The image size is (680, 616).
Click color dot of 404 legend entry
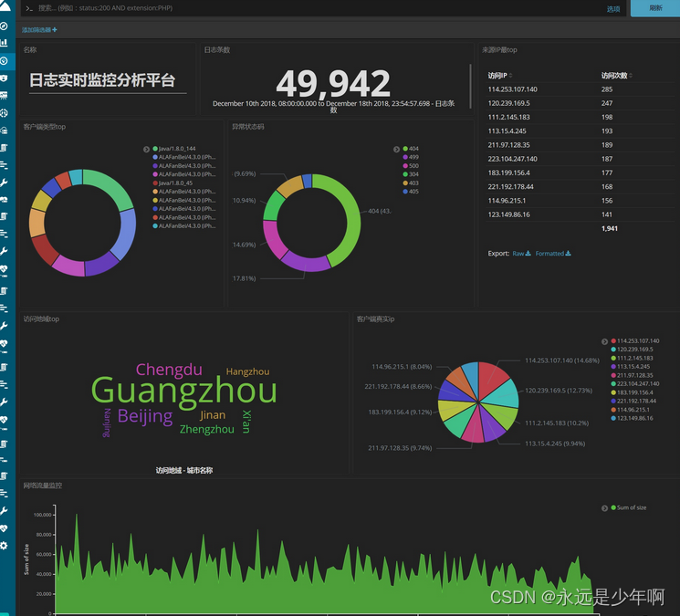pyautogui.click(x=405, y=149)
